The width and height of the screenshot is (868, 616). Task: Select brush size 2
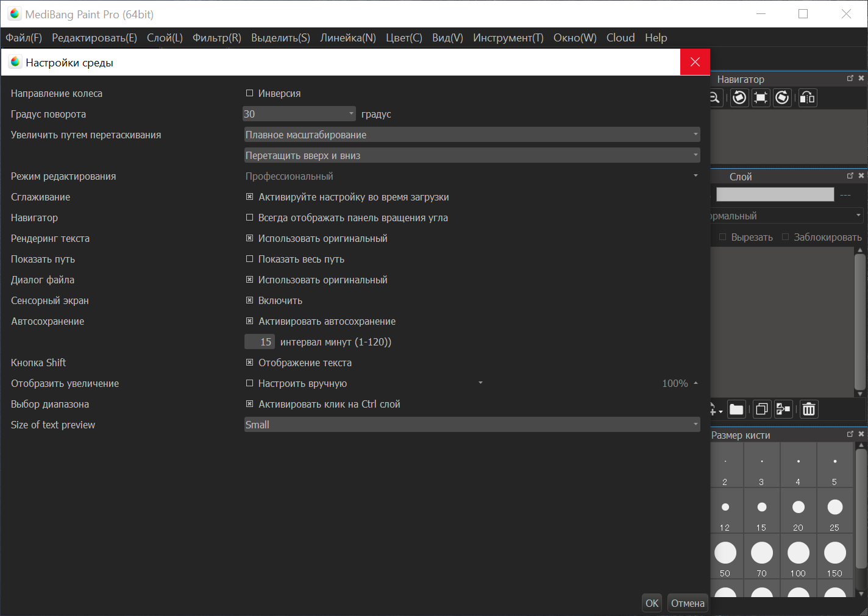(x=725, y=465)
